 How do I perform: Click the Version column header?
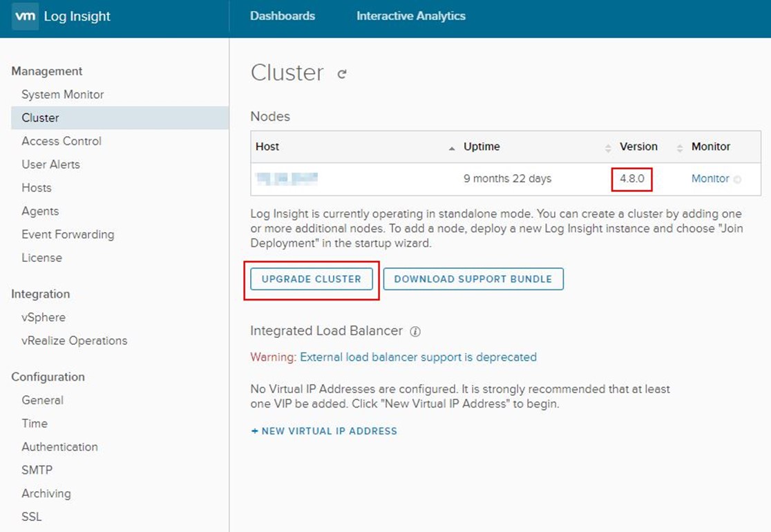[638, 146]
